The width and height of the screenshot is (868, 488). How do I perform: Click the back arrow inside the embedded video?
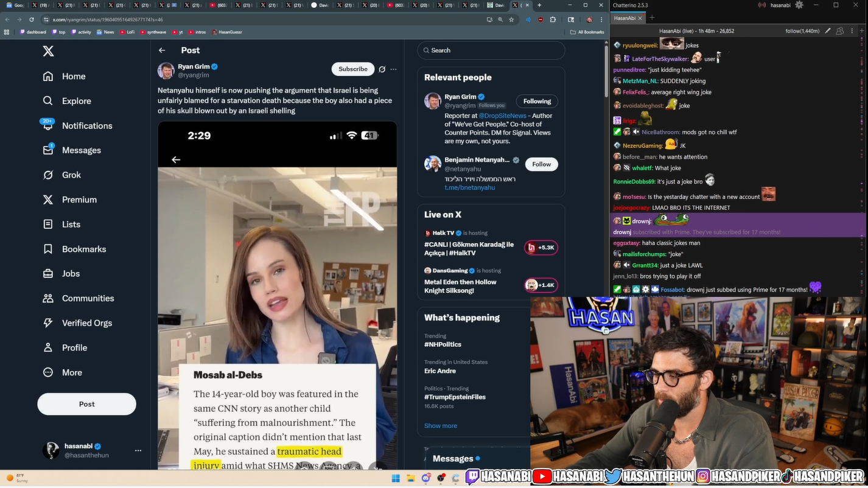click(x=176, y=159)
